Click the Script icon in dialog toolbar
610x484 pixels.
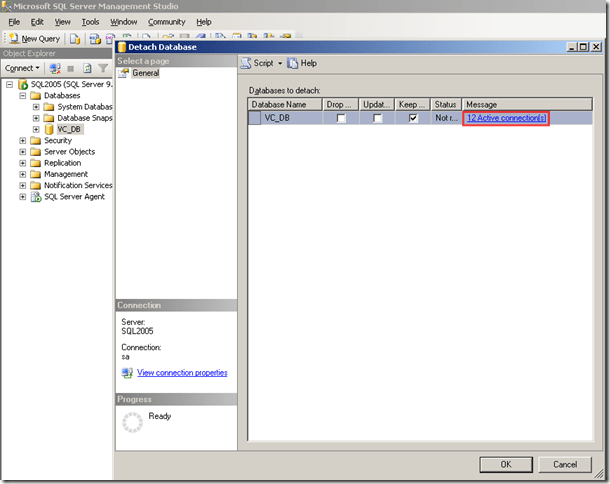tap(245, 63)
